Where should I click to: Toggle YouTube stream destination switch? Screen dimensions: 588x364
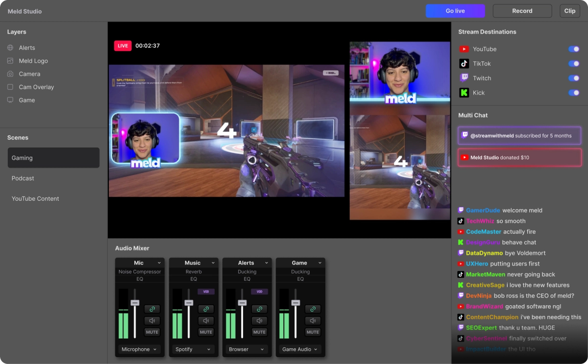tap(574, 49)
